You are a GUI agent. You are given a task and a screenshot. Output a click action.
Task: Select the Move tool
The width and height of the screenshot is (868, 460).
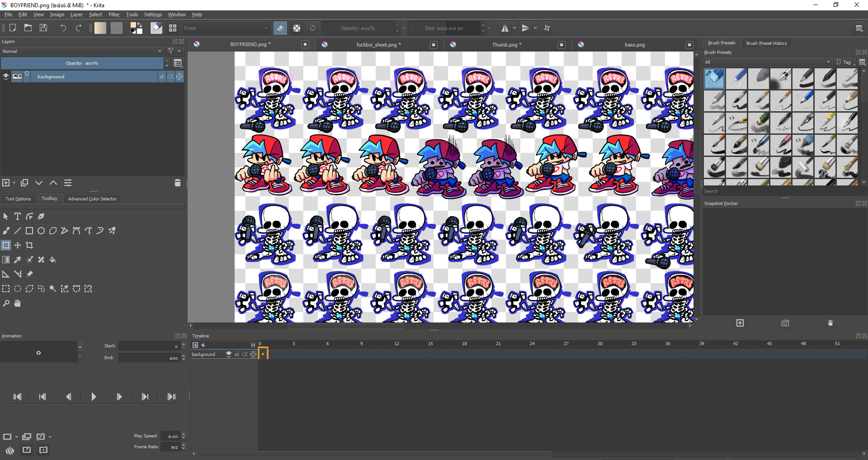pos(18,245)
